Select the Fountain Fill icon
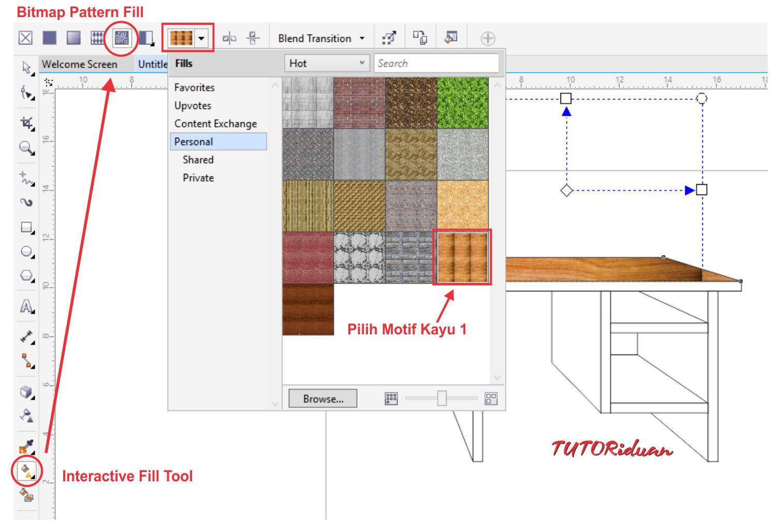 (74, 37)
